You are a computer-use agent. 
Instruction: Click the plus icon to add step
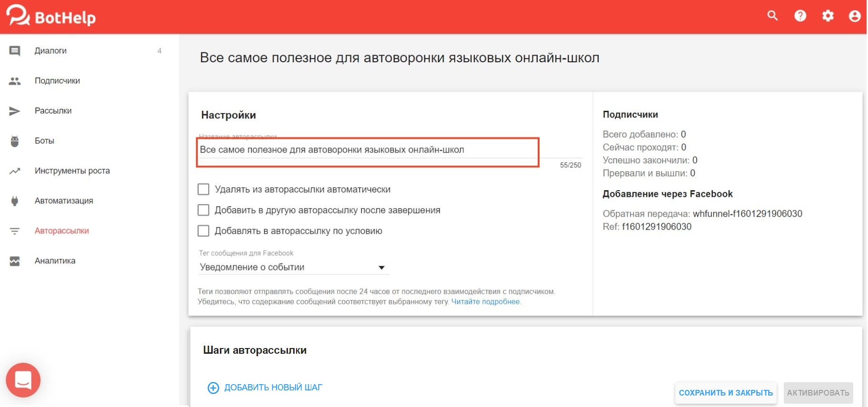[213, 388]
